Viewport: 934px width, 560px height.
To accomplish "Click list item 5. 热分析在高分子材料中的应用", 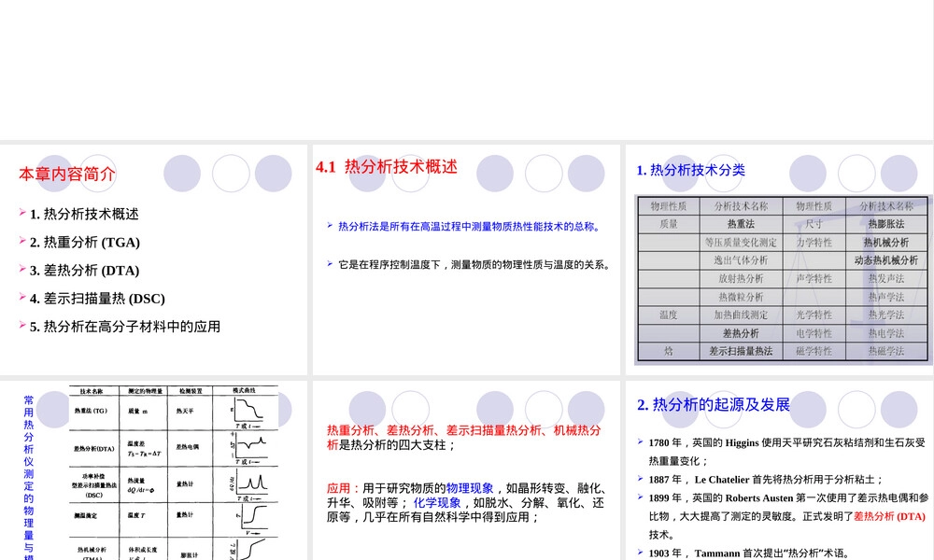I will tap(125, 326).
